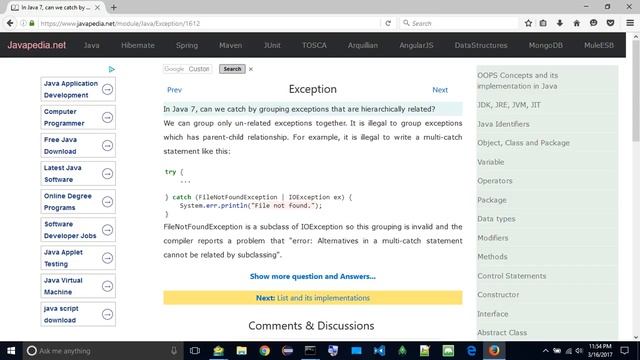Viewport: 640px width, 360px height.
Task: Go to the Next question link
Action: [440, 90]
